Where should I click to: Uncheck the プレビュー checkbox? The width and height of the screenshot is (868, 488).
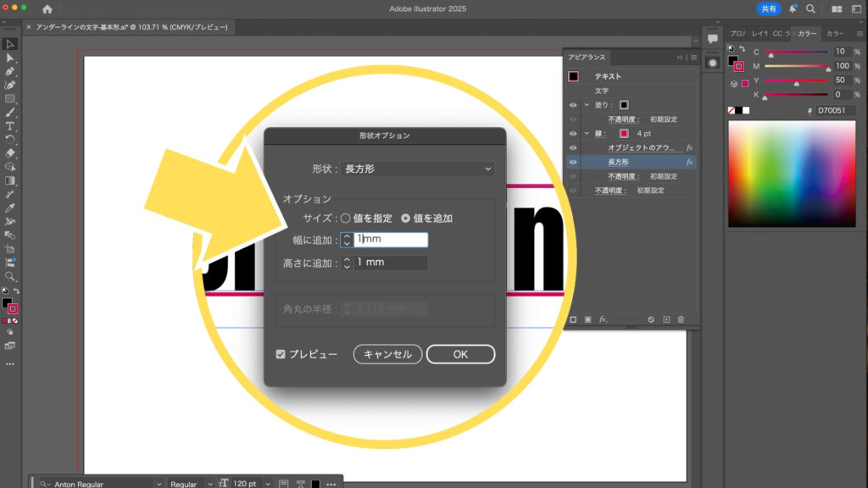(281, 354)
